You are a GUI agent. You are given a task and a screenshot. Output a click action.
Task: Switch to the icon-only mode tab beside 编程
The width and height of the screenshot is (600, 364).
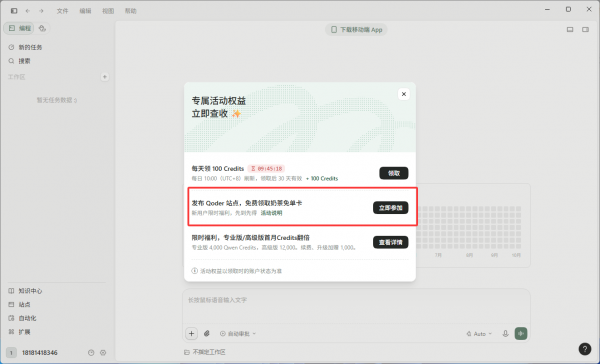pos(42,28)
